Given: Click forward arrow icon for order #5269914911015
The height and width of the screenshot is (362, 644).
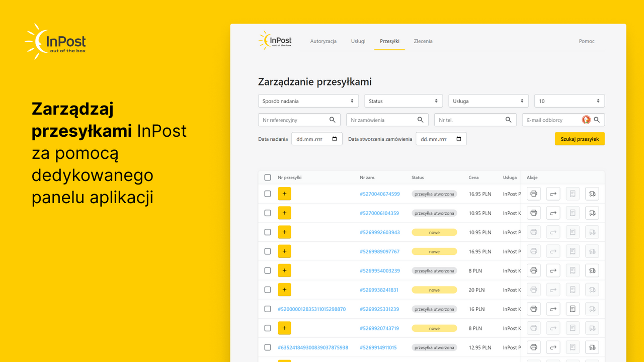Looking at the screenshot, I should [553, 347].
